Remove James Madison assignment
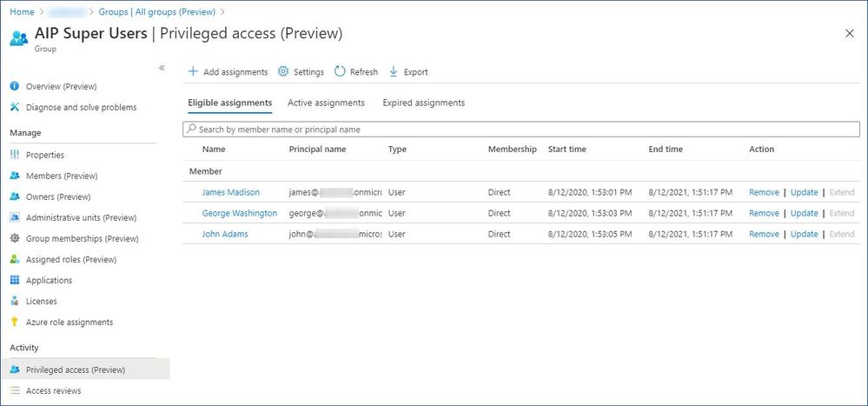This screenshot has width=868, height=406. tap(764, 192)
